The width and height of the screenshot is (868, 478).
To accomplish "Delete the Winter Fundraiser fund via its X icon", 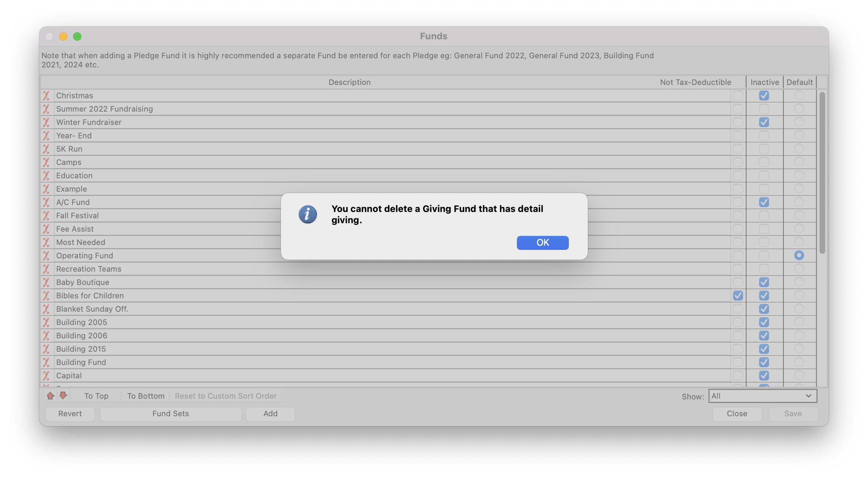I will [46, 122].
